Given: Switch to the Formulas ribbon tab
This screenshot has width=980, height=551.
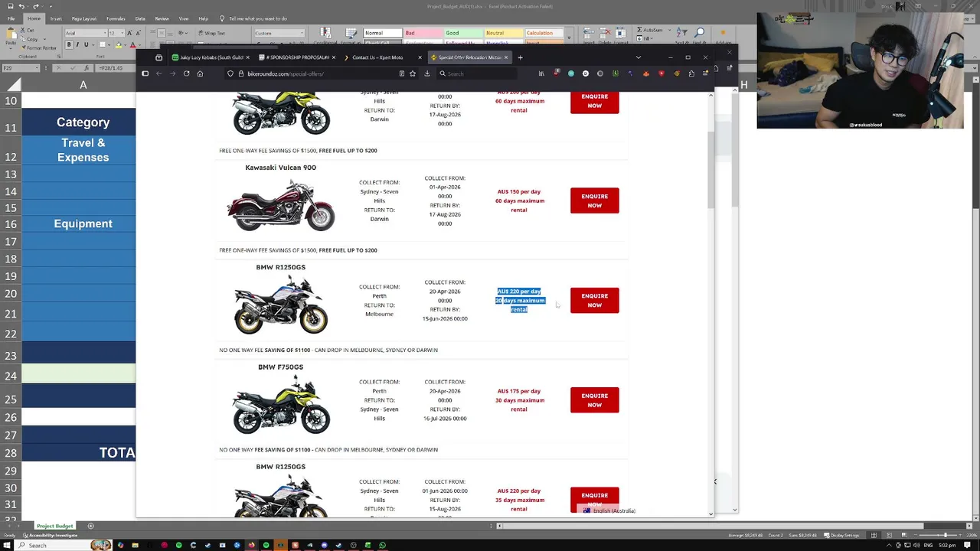Looking at the screenshot, I should pyautogui.click(x=116, y=18).
